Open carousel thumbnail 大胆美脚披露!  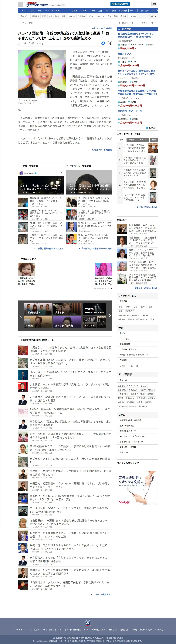tap(38, 309)
